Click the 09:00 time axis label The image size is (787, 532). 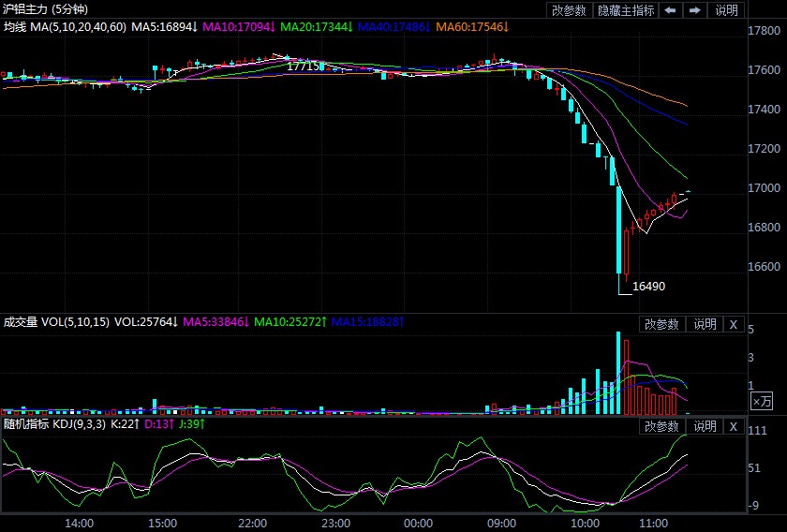pyautogui.click(x=501, y=524)
